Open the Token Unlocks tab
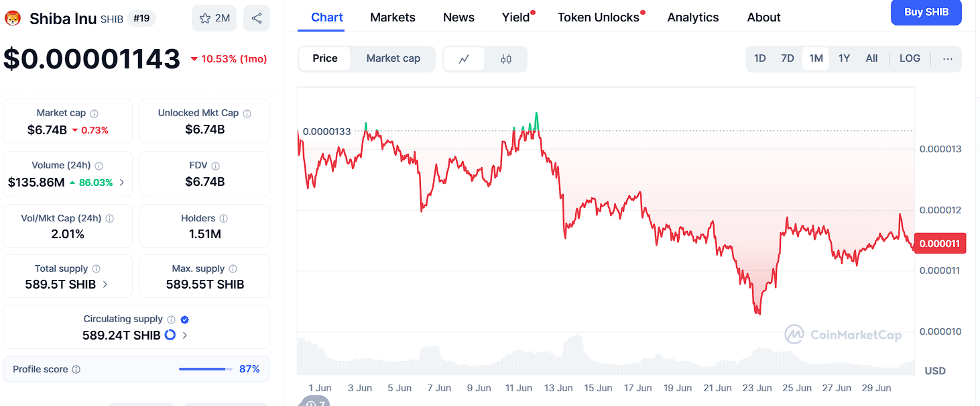The height and width of the screenshot is (406, 980). [x=599, y=17]
